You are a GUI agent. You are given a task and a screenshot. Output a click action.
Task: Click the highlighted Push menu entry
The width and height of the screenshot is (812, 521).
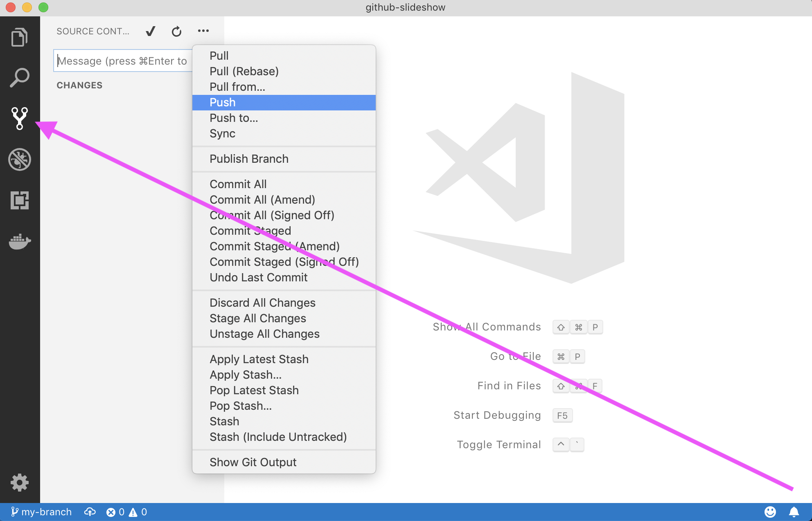pos(284,102)
